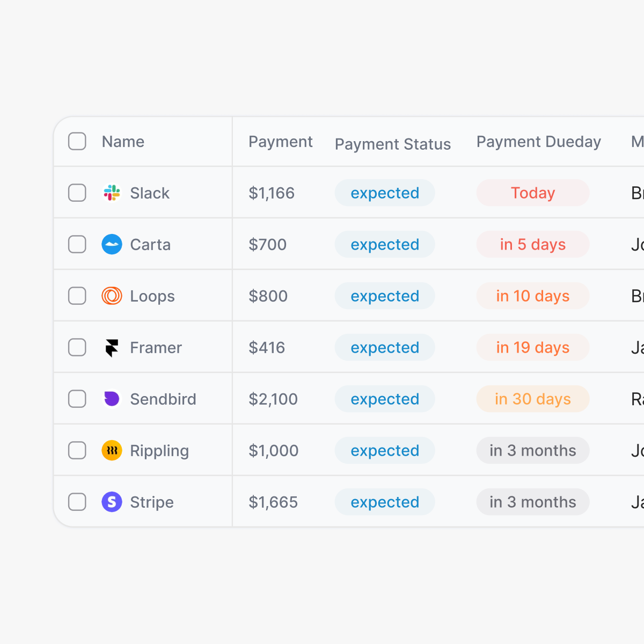Open Slack's Today due date badge
This screenshot has width=644, height=644.
532,193
